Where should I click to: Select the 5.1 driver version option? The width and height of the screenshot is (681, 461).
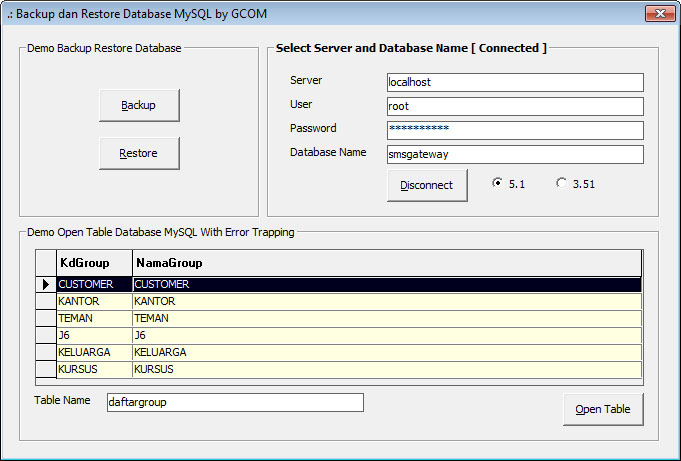tap(498, 184)
